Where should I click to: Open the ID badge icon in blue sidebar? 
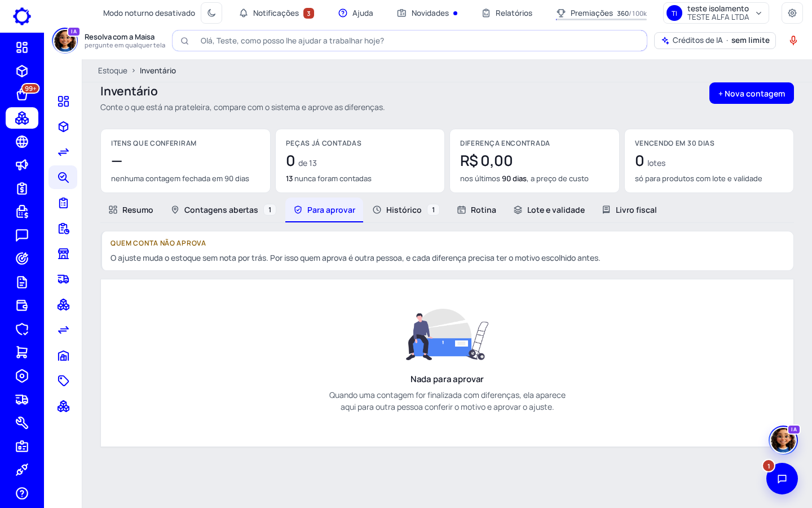22,446
